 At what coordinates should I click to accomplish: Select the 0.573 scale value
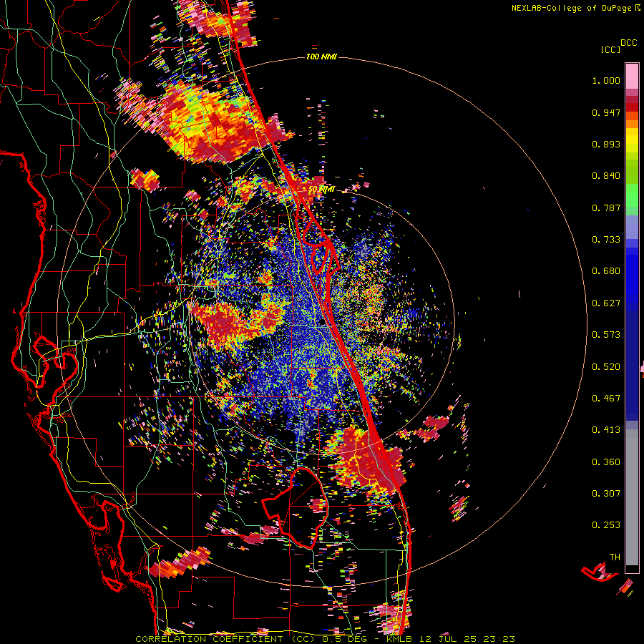click(x=606, y=335)
